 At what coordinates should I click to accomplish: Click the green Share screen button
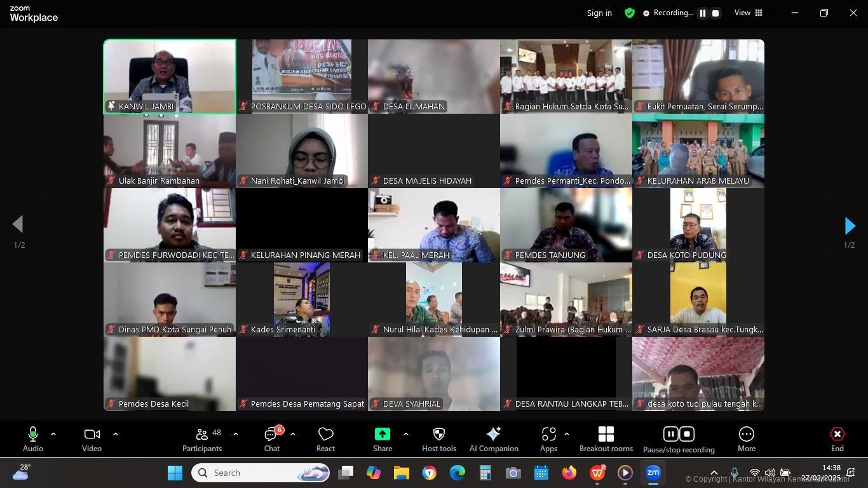[x=383, y=439]
